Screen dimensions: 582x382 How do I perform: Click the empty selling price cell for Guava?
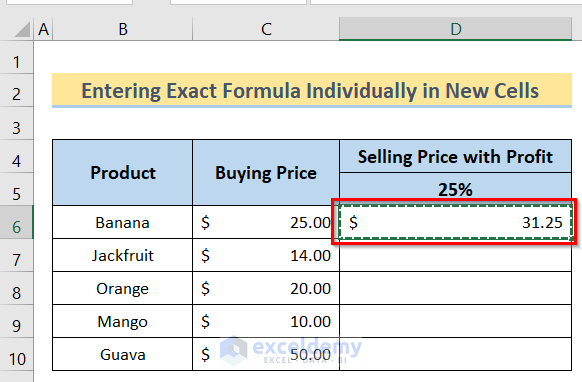point(455,354)
